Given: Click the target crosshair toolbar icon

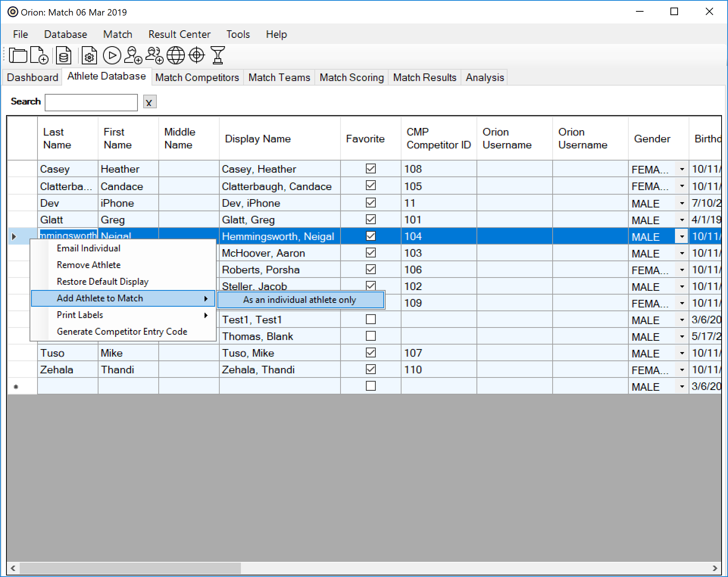Looking at the screenshot, I should [197, 56].
